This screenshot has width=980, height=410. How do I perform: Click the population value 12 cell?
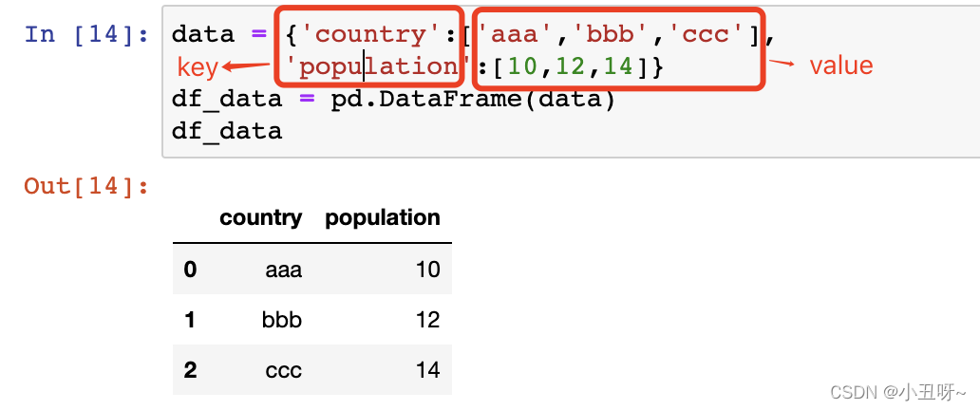pos(428,320)
